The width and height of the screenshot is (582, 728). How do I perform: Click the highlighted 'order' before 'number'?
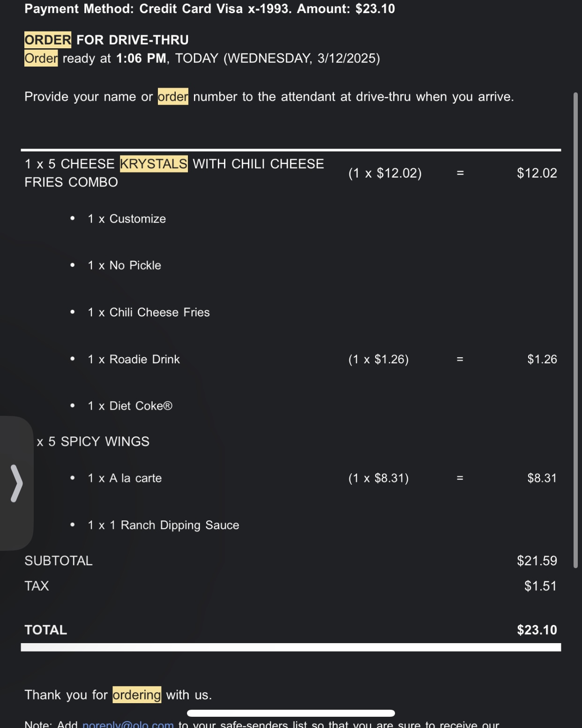(173, 97)
